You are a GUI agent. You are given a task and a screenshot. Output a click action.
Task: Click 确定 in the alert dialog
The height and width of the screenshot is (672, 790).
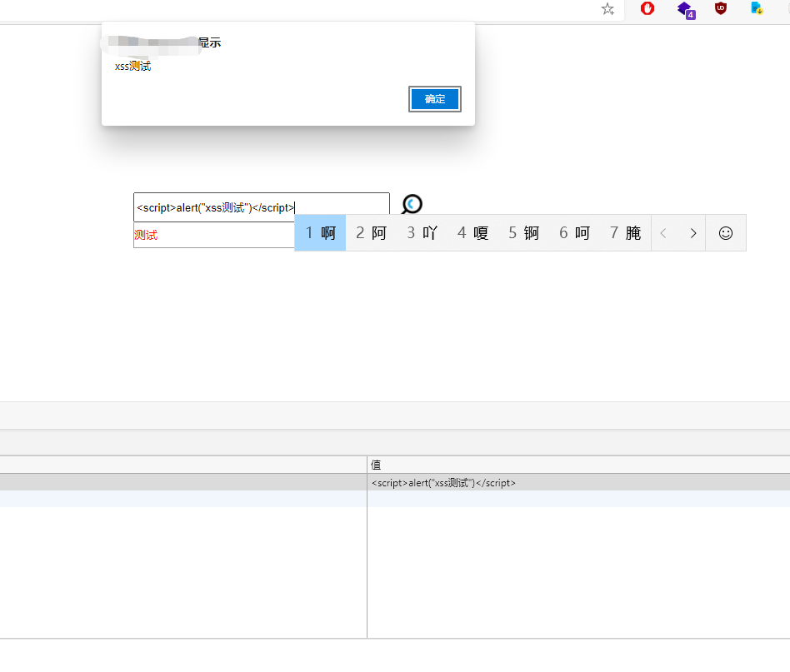pyautogui.click(x=434, y=99)
